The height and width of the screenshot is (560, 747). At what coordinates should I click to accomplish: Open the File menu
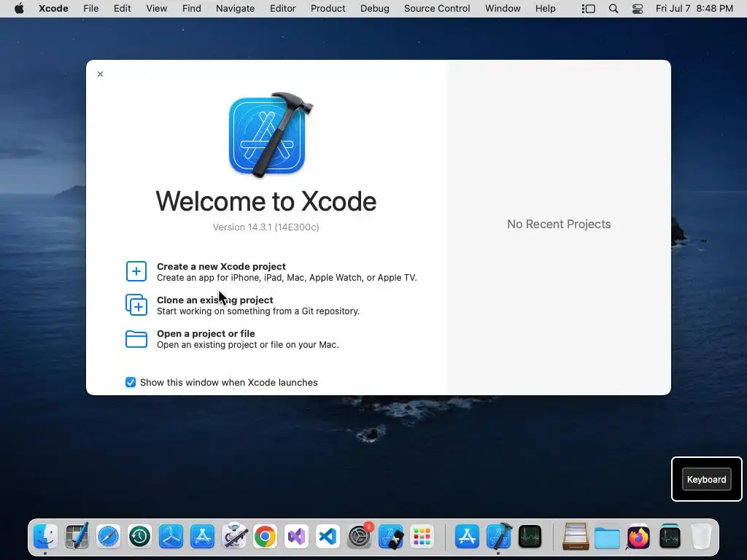pos(90,9)
